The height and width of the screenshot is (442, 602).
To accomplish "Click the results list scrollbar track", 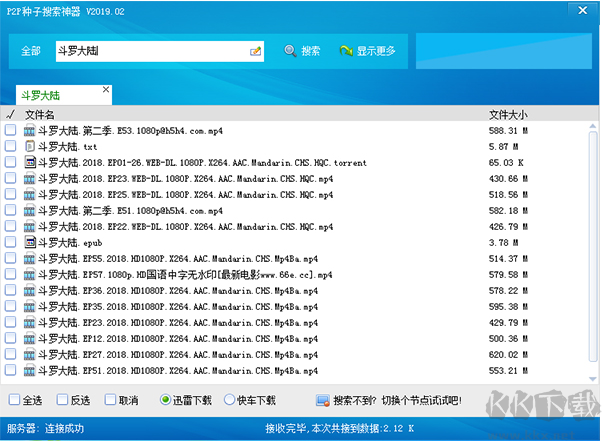I will (x=593, y=246).
